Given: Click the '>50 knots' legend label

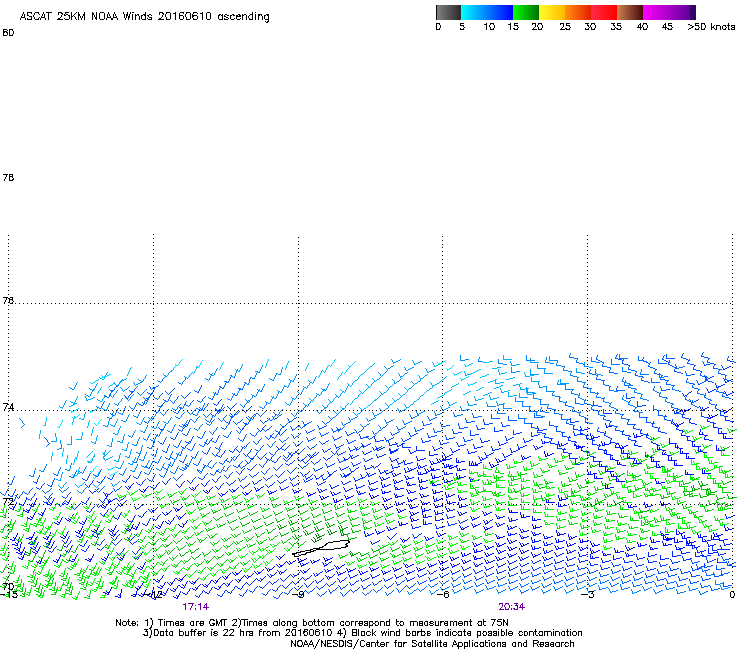Looking at the screenshot, I should (711, 27).
